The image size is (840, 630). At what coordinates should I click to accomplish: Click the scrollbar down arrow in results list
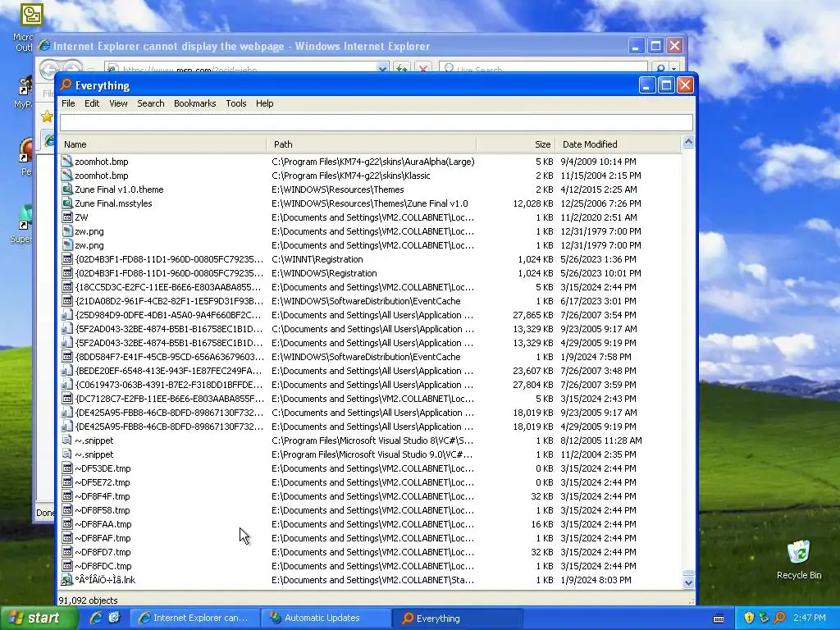pos(688,582)
